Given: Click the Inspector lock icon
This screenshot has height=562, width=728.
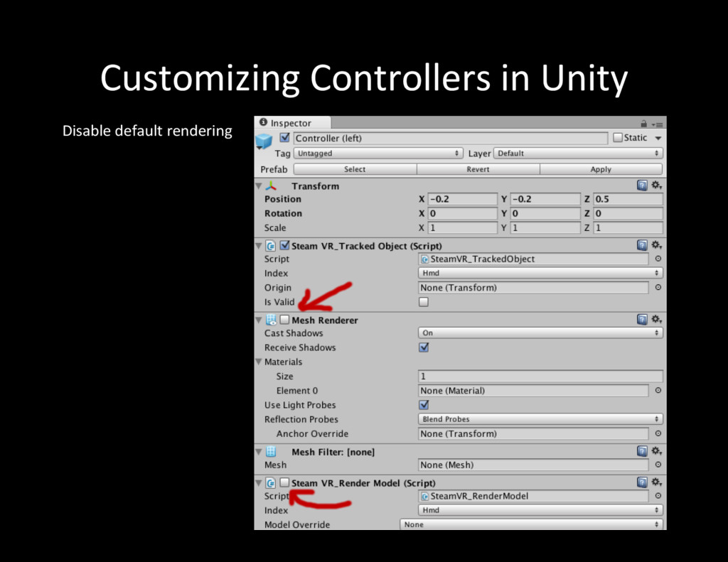Looking at the screenshot, I should [x=643, y=124].
